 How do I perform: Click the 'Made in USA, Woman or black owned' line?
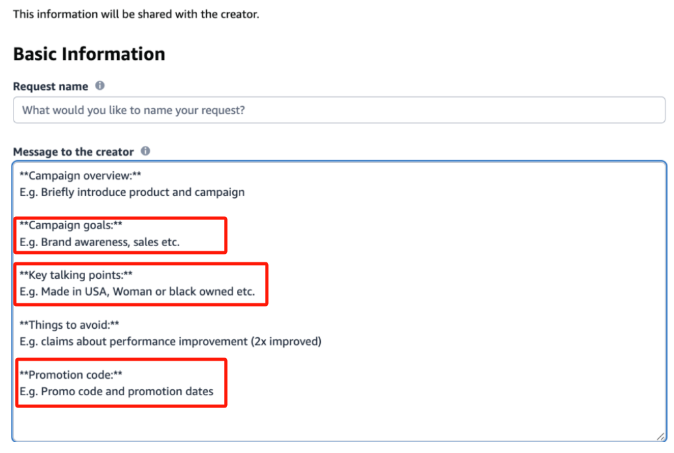[137, 292]
